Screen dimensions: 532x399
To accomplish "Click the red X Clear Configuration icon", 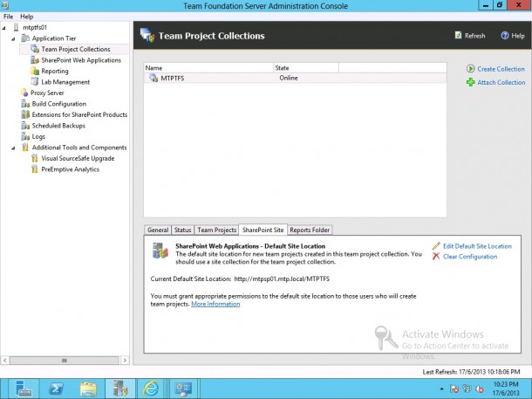I will (436, 257).
